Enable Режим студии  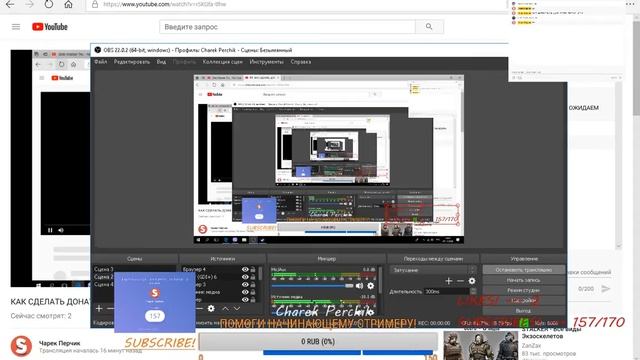tap(524, 290)
